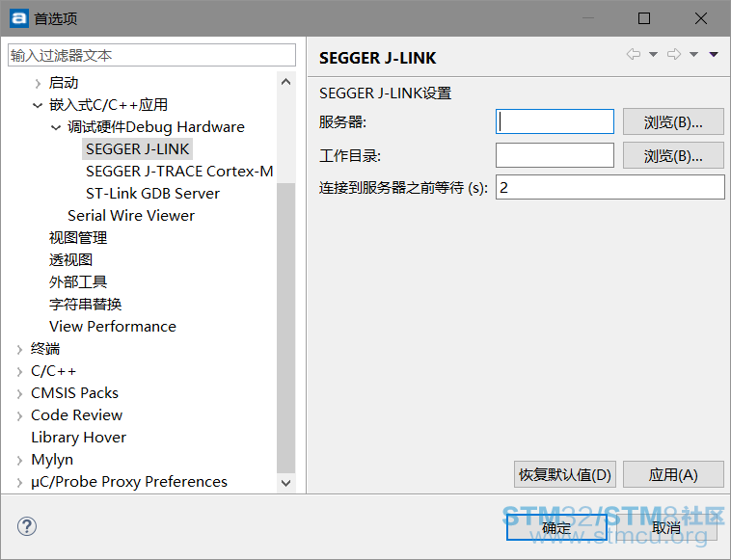Image resolution: width=731 pixels, height=560 pixels.
Task: Expand the µC/Probe Proxy Preferences node
Action: click(x=19, y=482)
